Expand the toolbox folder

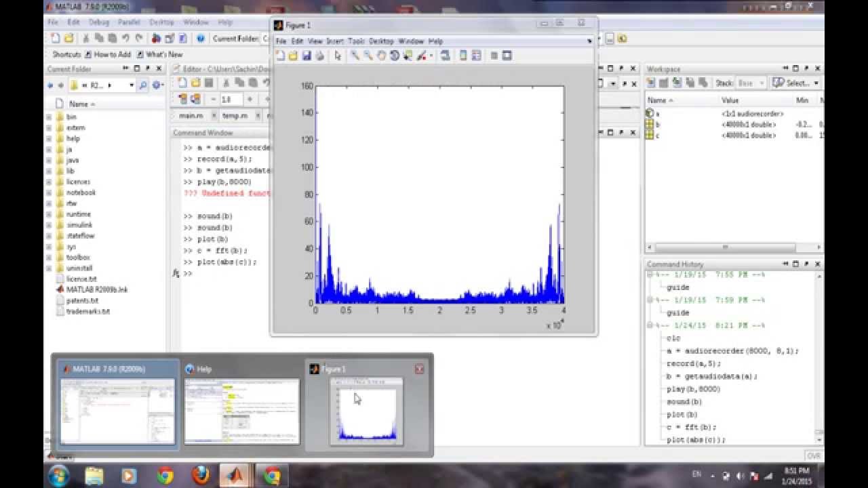pyautogui.click(x=49, y=258)
